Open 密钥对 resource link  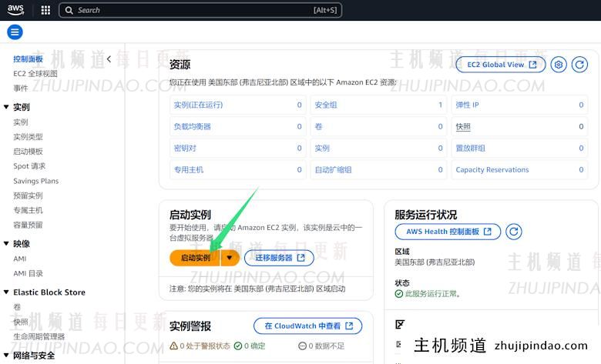click(185, 148)
